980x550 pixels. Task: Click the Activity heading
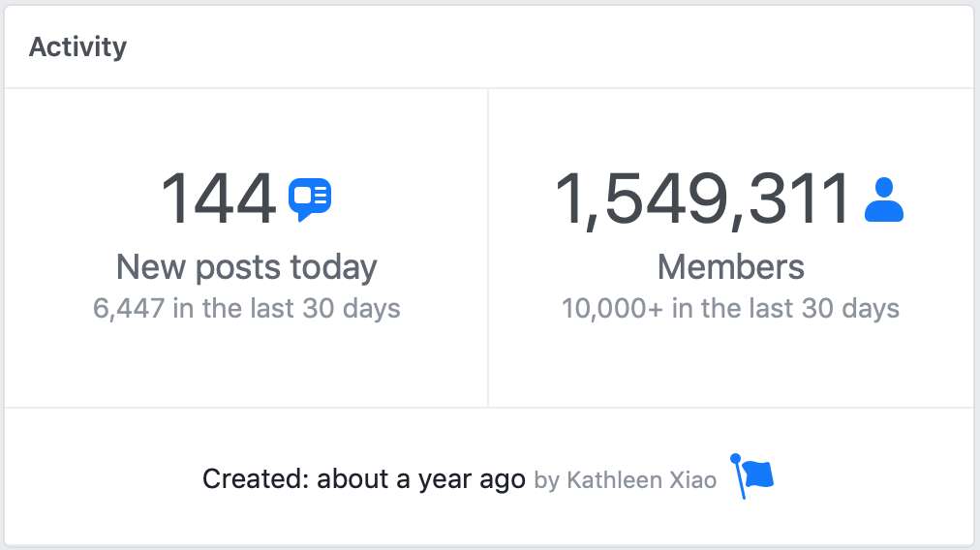[x=78, y=47]
